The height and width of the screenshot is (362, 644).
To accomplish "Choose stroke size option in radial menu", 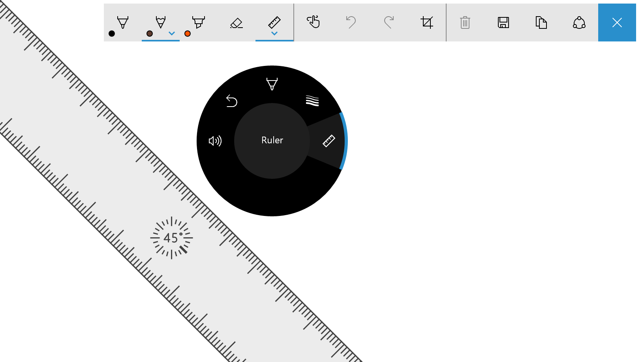I will tap(312, 101).
